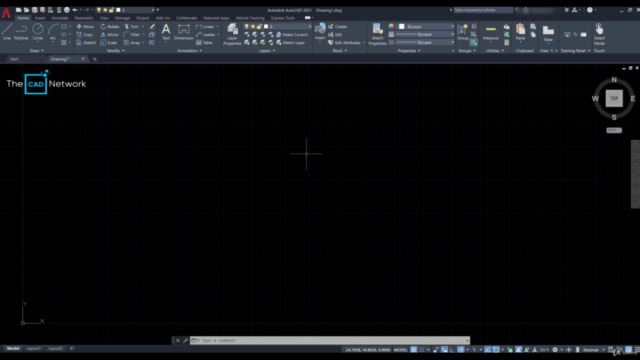Open the AutoCAD application menu logo
The image size is (640, 360).
6,13
